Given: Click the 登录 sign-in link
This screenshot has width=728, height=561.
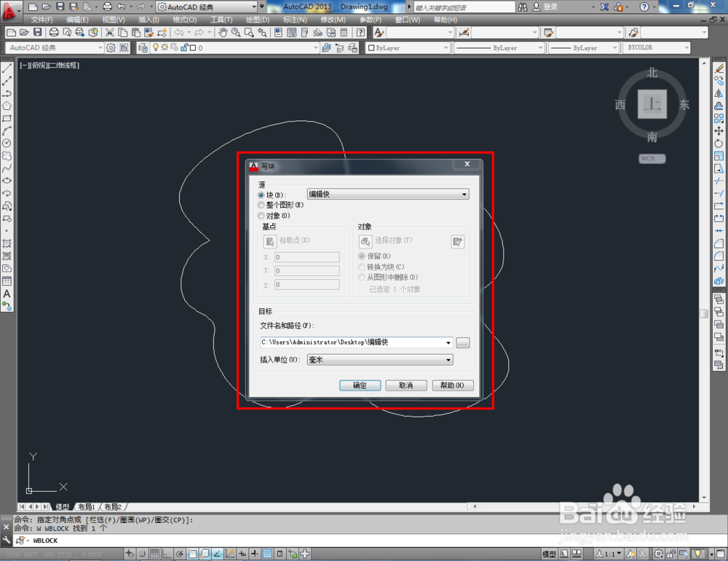Looking at the screenshot, I should [x=550, y=7].
